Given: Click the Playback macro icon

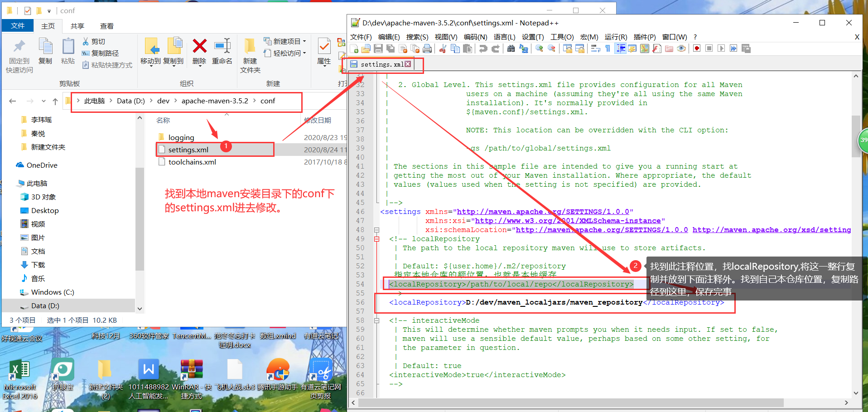Looking at the screenshot, I should tap(721, 48).
